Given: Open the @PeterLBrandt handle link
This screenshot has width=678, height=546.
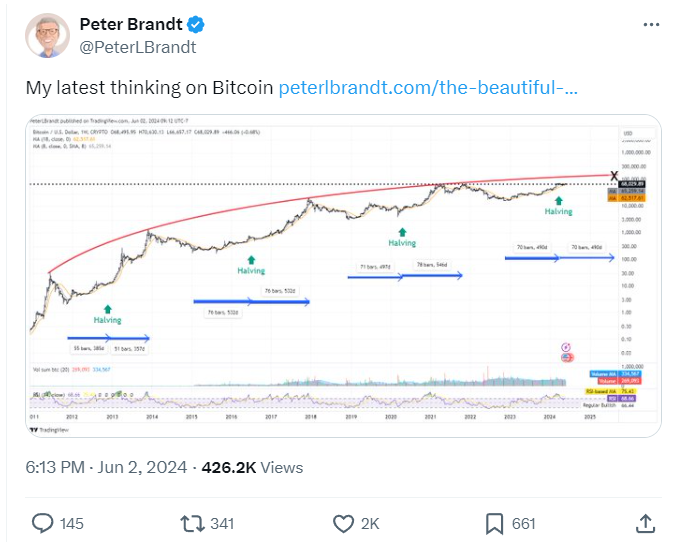Looking at the screenshot, I should 138,47.
